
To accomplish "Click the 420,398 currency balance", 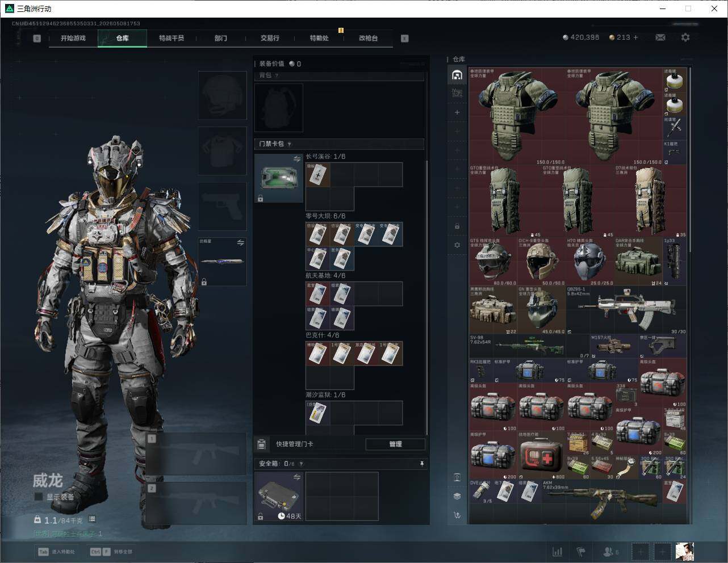I will point(581,37).
